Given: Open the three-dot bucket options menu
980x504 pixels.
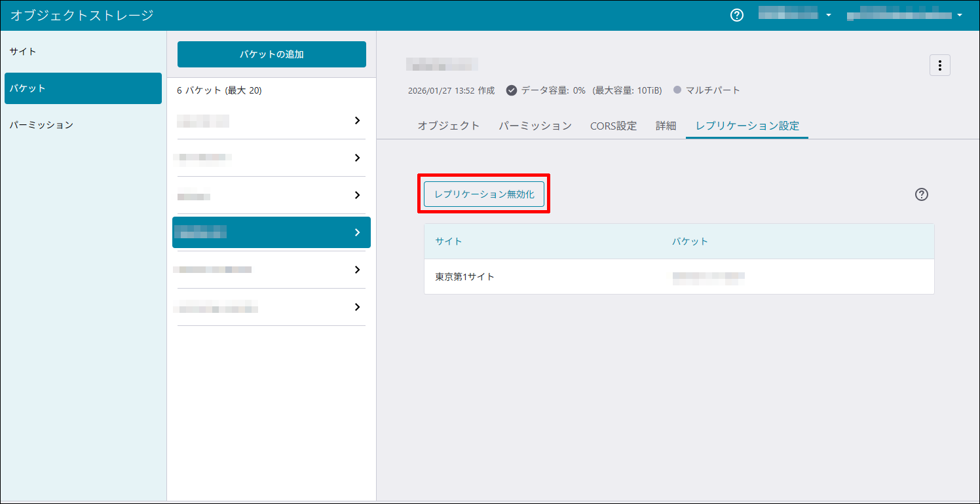Looking at the screenshot, I should (x=939, y=65).
